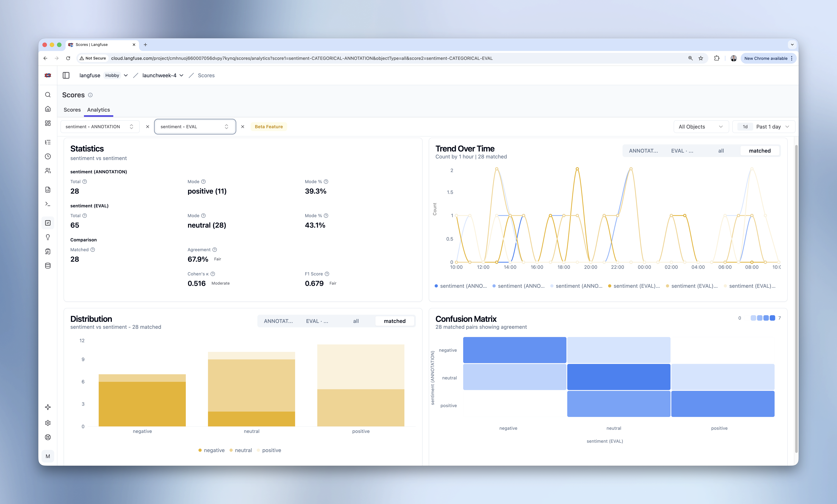Screen dimensions: 837x504
Task: Launch the Playground terminal icon
Action: point(48,204)
